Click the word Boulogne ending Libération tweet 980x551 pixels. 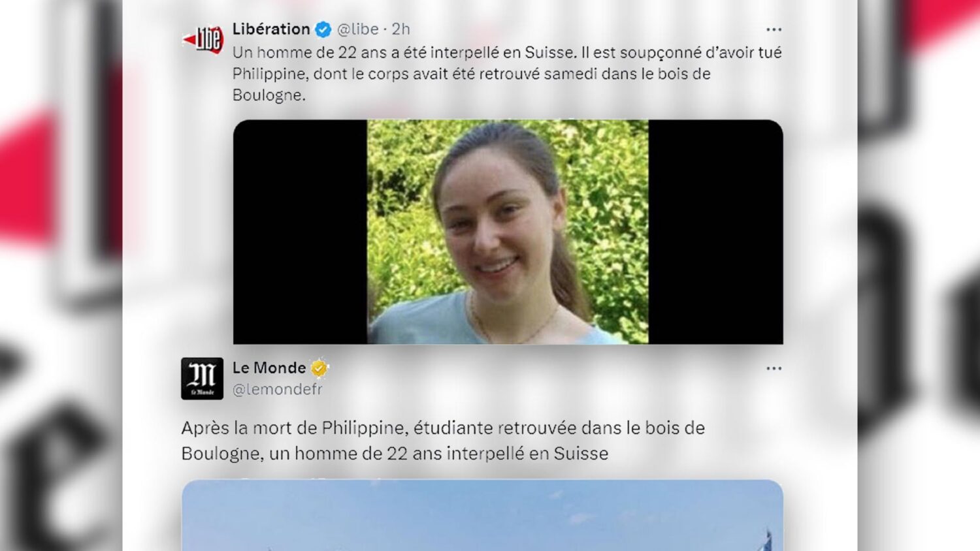(x=267, y=95)
